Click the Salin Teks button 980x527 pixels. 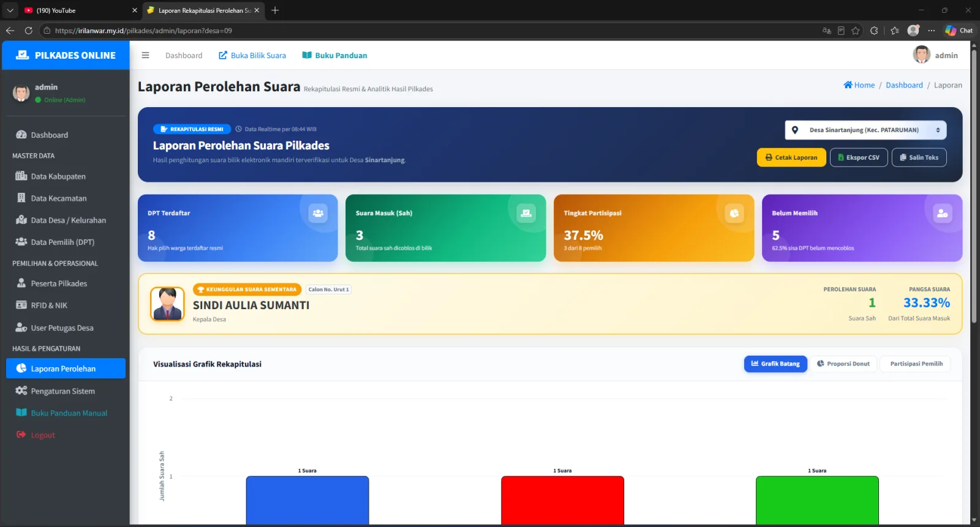(919, 157)
